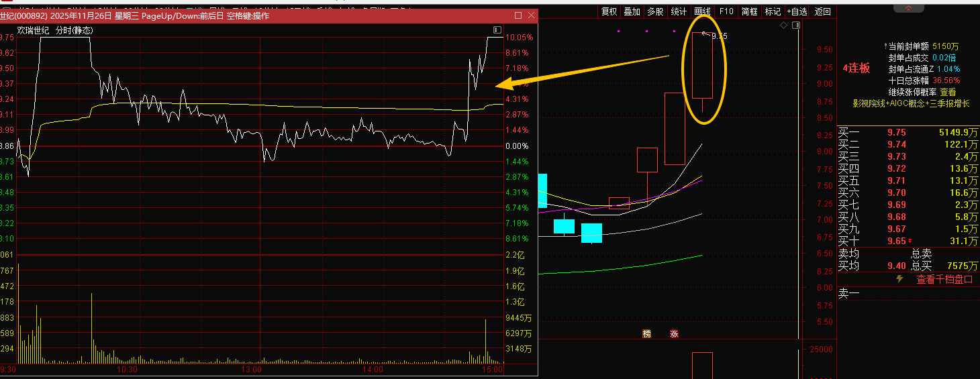Open 查看千档盘口 order book link
The width and height of the screenshot is (980, 379).
(x=944, y=280)
